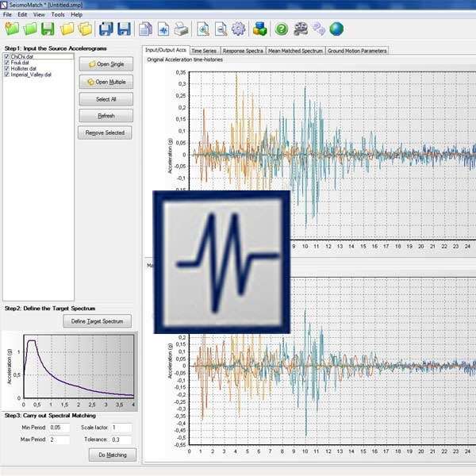Click the Tolerance input field

coord(121,440)
